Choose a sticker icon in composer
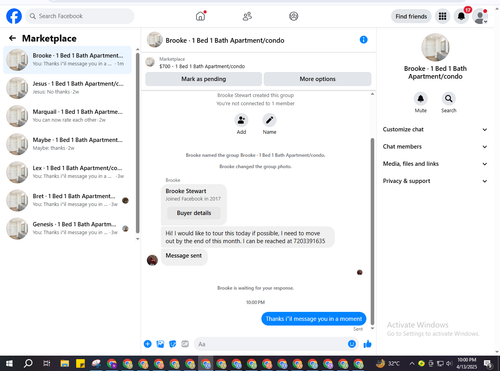This screenshot has height=371, width=500. 173,344
